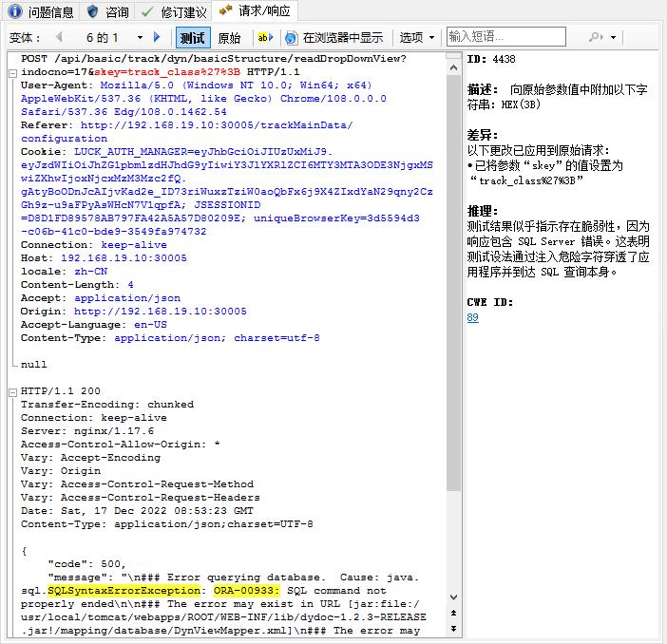This screenshot has width=667, height=644.
Task: Click the 修订建议 checkmark icon
Action: click(146, 11)
